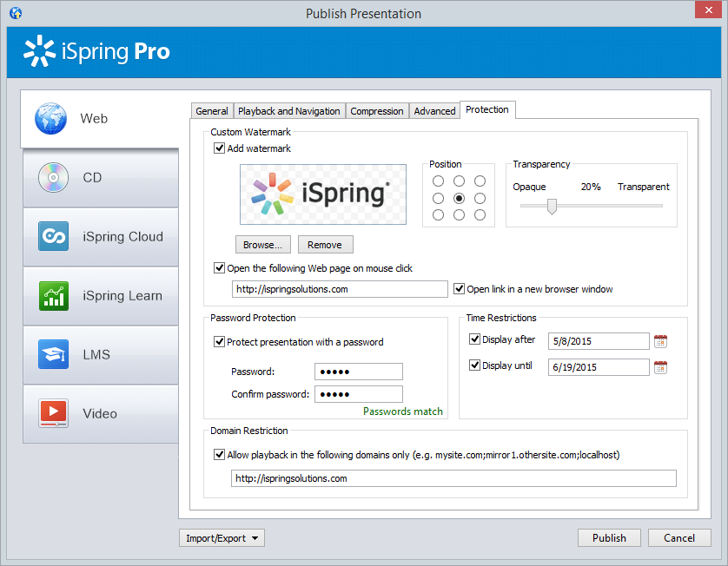Choose the CD disc icon
This screenshot has width=728, height=566.
tap(53, 178)
